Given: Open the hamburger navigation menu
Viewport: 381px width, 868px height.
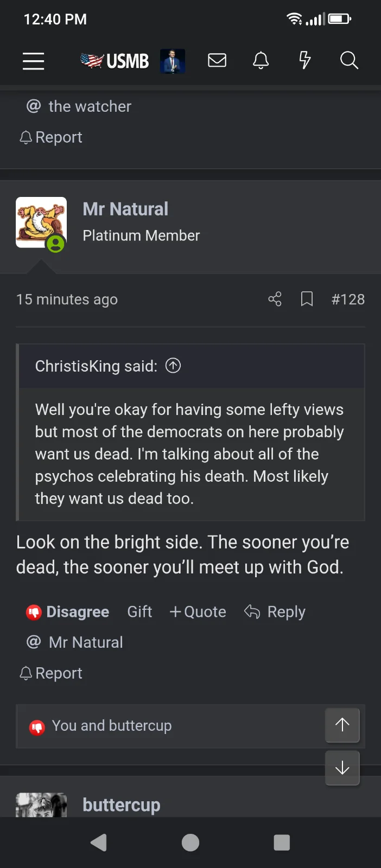Looking at the screenshot, I should click(x=33, y=61).
